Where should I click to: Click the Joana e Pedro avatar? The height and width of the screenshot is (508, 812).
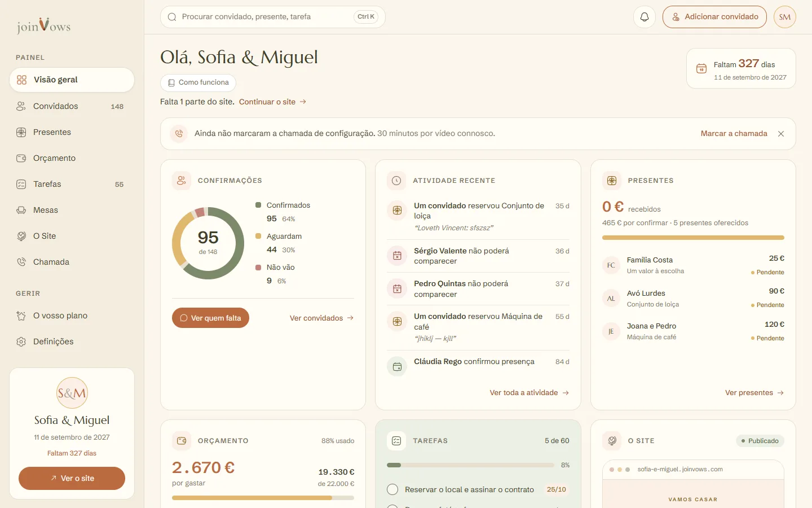(x=611, y=331)
